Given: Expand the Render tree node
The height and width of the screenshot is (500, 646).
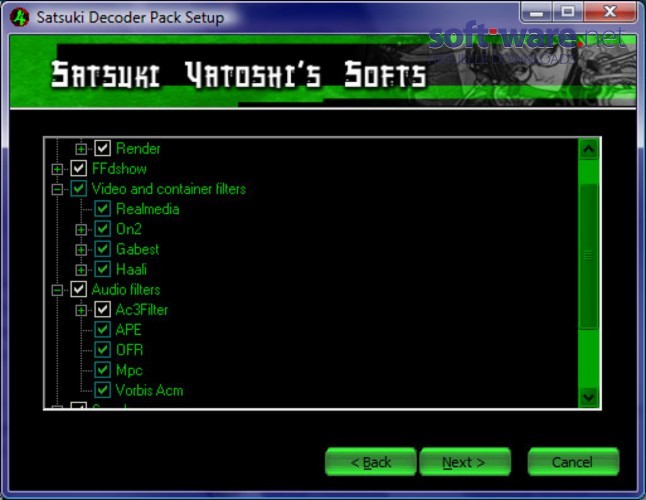Looking at the screenshot, I should tap(81, 149).
